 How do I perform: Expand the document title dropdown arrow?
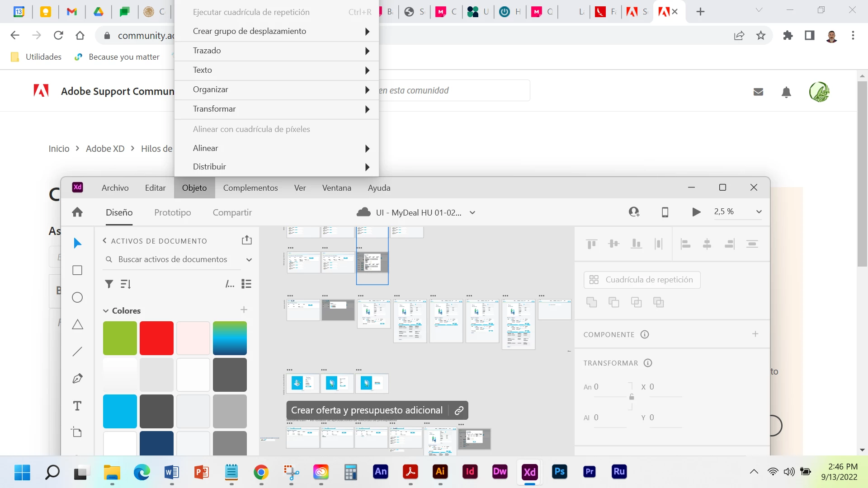click(x=472, y=213)
